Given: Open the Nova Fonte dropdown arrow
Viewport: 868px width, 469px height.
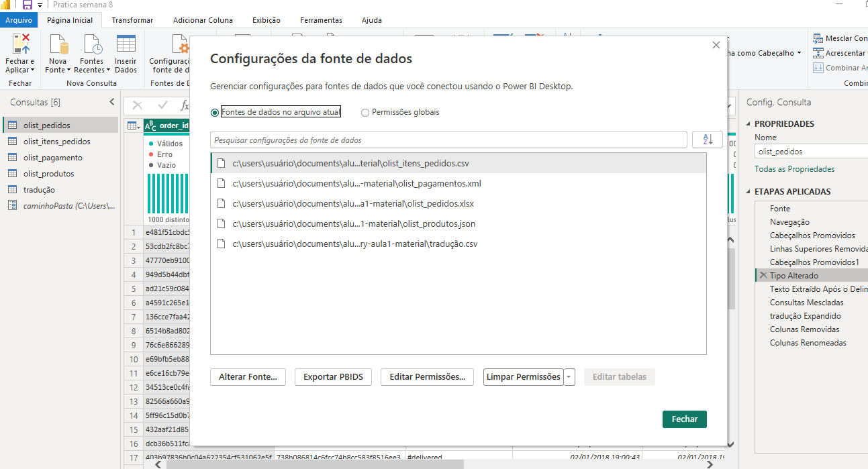Looking at the screenshot, I should pyautogui.click(x=70, y=70).
